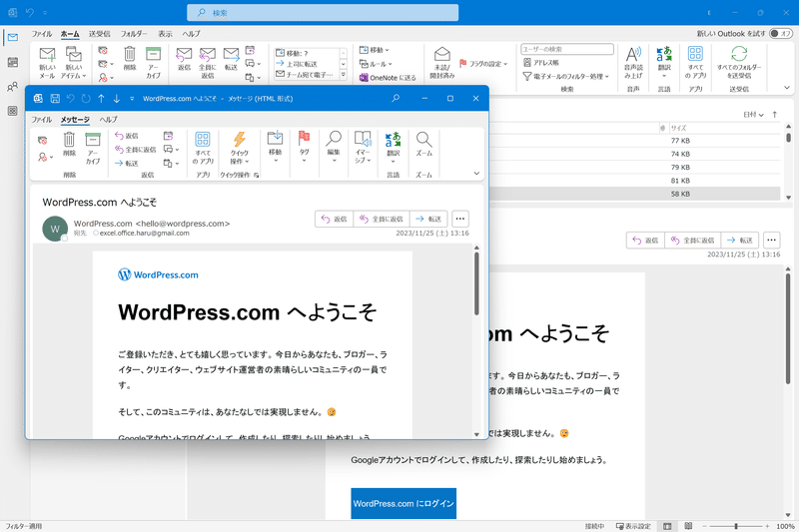Open Quick Steps lightning icon dropdown
The width and height of the screenshot is (799, 532).
(x=240, y=148)
